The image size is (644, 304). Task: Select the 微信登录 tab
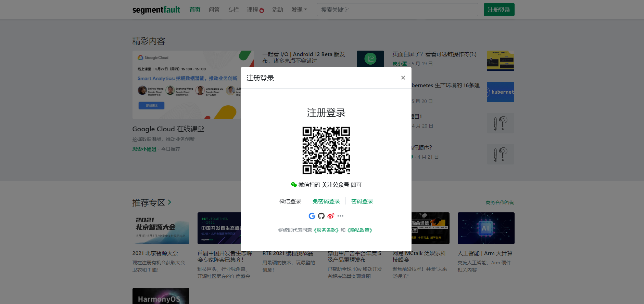tap(290, 201)
